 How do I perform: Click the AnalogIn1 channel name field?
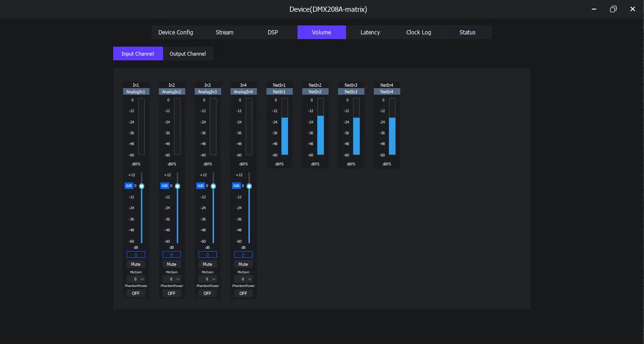[136, 91]
